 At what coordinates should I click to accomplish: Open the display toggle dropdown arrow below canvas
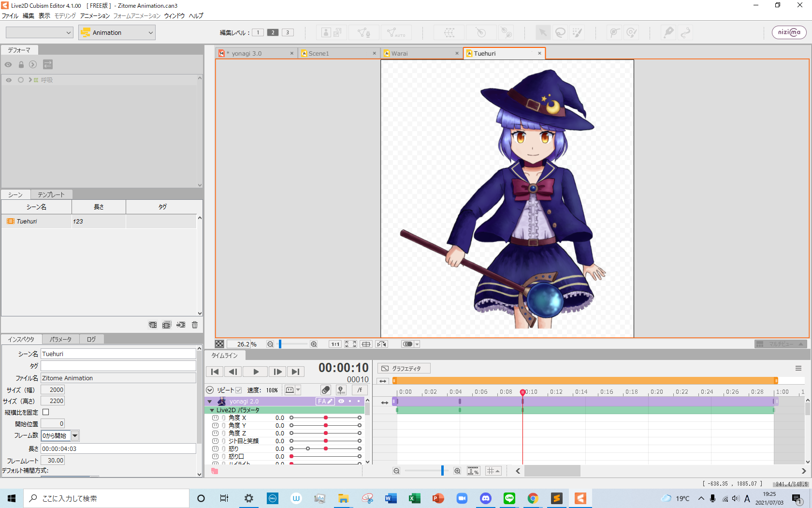(417, 344)
